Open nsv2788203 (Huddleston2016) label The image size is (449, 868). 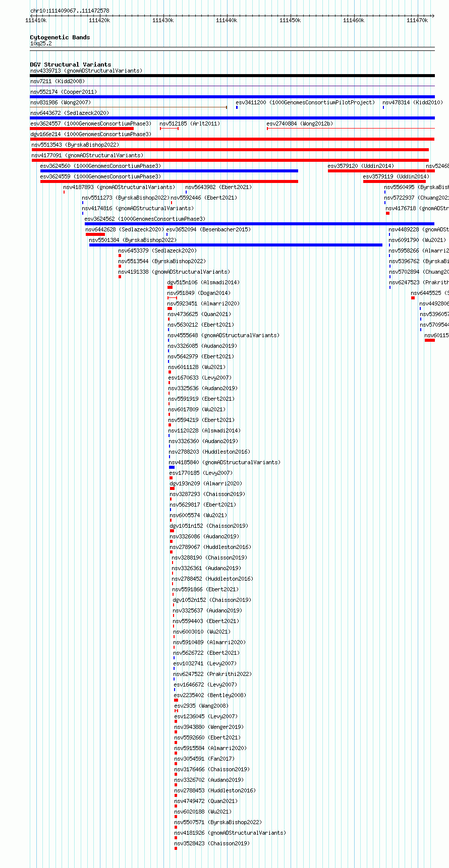pyautogui.click(x=209, y=452)
